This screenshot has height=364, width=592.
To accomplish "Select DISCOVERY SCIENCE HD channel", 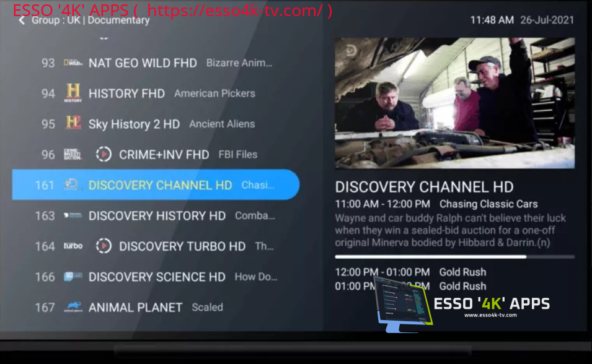I will [156, 277].
